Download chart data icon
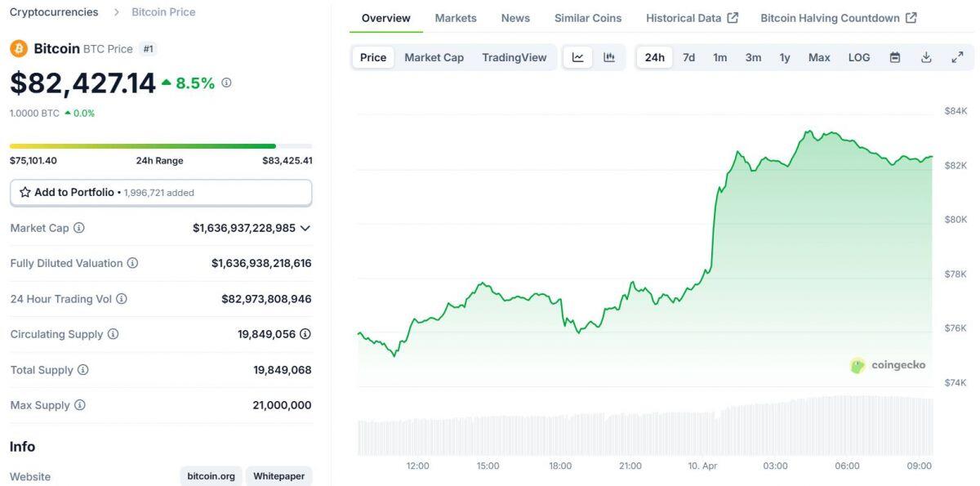This screenshot has width=980, height=486. [926, 57]
